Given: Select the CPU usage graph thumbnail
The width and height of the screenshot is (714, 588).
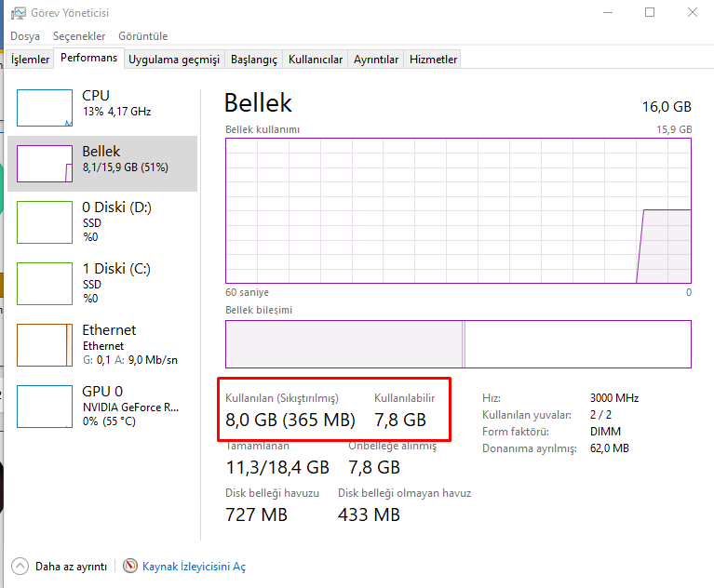Looking at the screenshot, I should [x=45, y=108].
